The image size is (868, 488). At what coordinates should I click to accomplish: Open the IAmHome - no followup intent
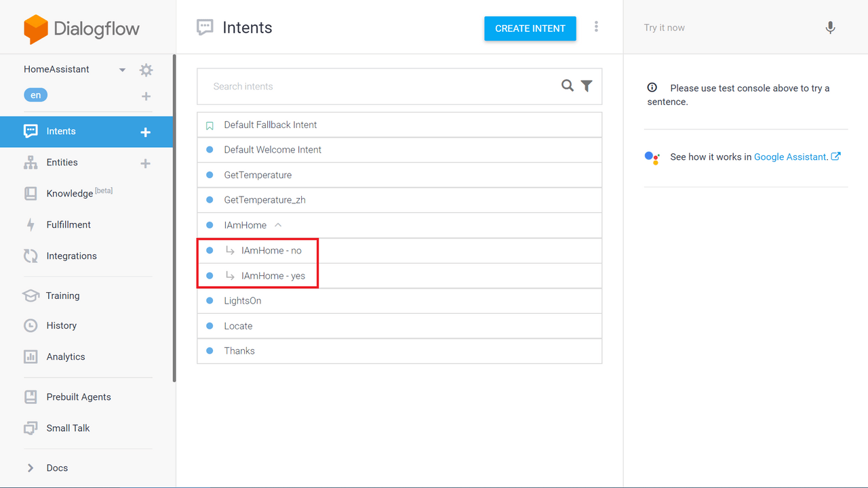coord(399,250)
